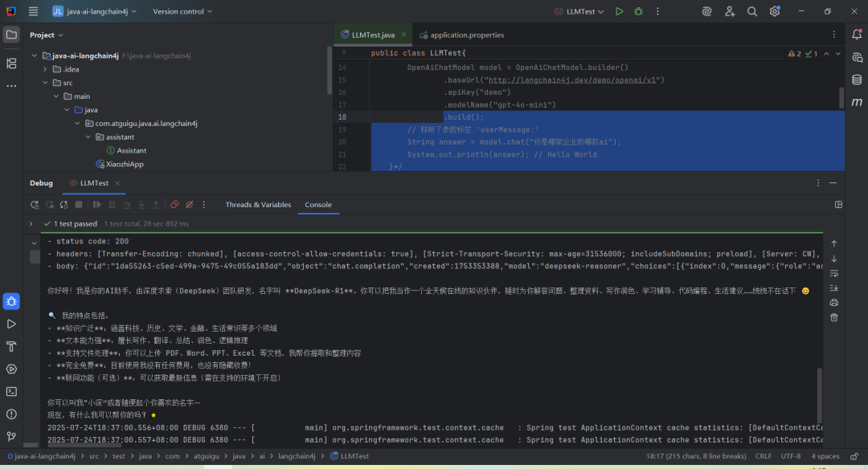Open Search Everywhere with the magnifier icon
The width and height of the screenshot is (868, 469).
(x=752, y=11)
